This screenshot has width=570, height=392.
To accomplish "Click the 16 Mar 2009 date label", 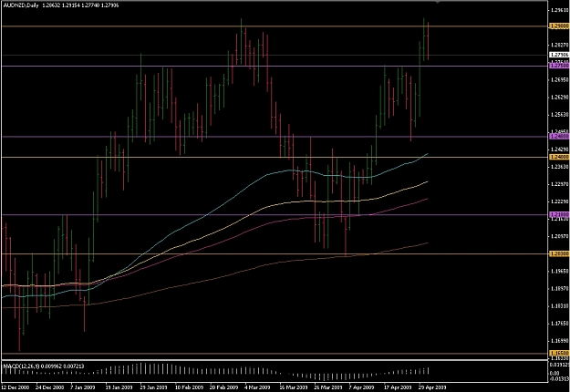I will pyautogui.click(x=293, y=387).
